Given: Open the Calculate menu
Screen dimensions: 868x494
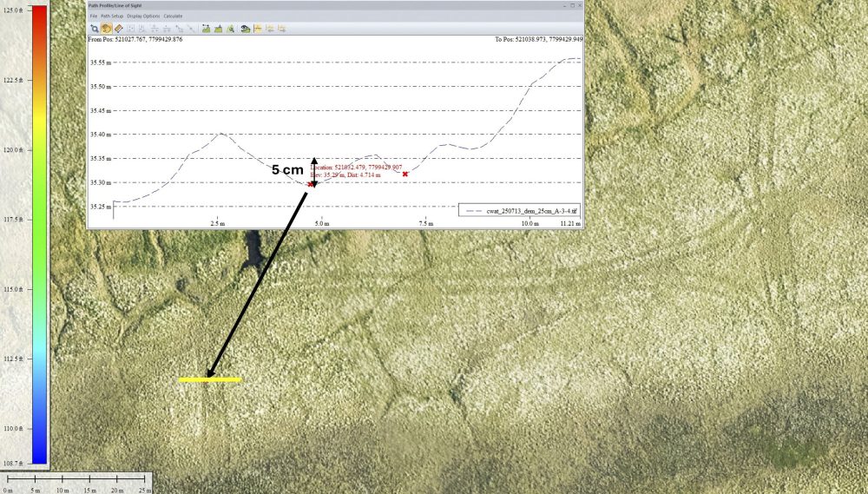Looking at the screenshot, I should 173,16.
